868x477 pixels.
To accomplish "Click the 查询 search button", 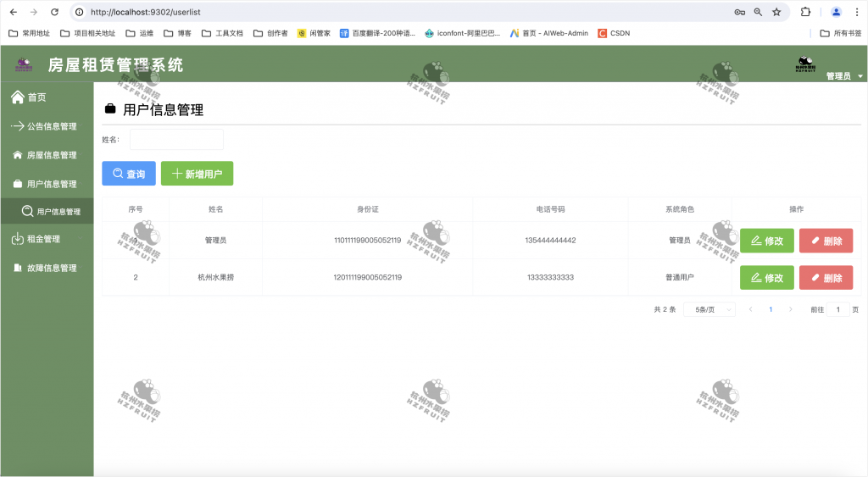I will click(x=129, y=174).
